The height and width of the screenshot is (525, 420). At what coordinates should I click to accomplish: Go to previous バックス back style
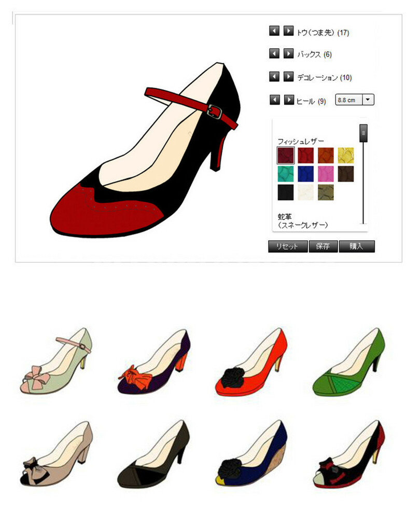pos(274,53)
